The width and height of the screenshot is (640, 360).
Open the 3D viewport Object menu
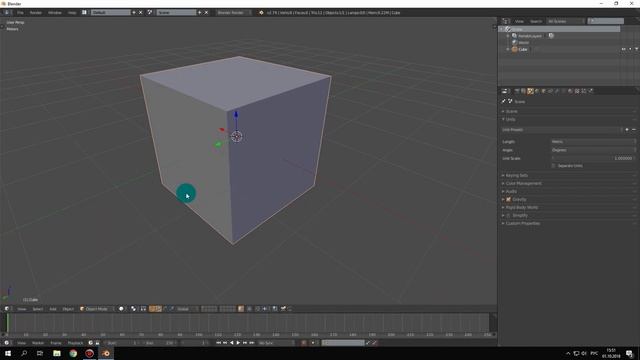point(68,309)
